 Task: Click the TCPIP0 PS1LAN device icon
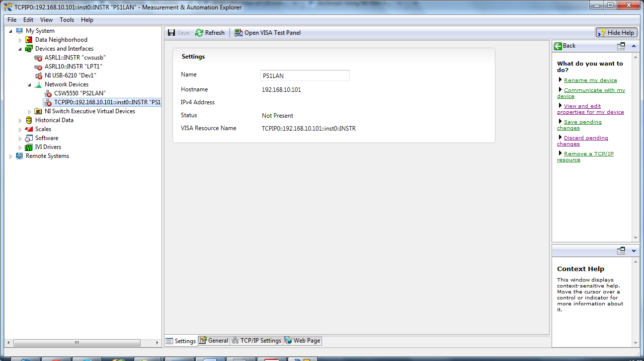click(48, 102)
